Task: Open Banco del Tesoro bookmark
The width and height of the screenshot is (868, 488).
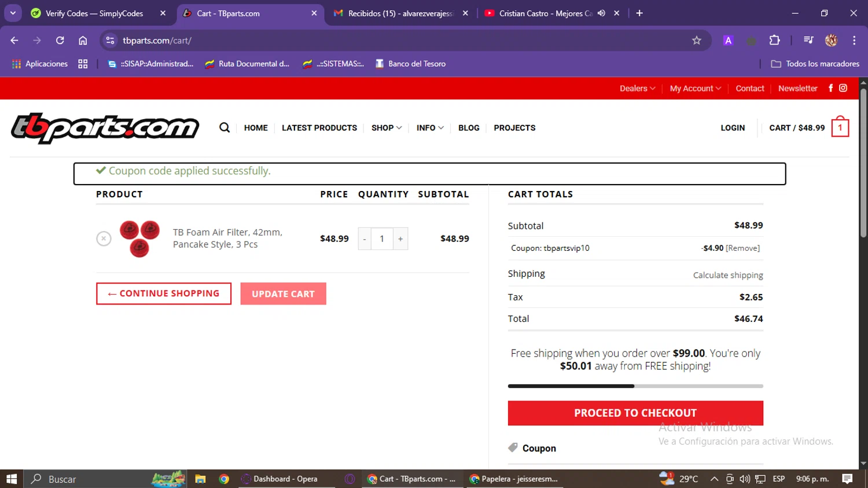Action: [410, 64]
